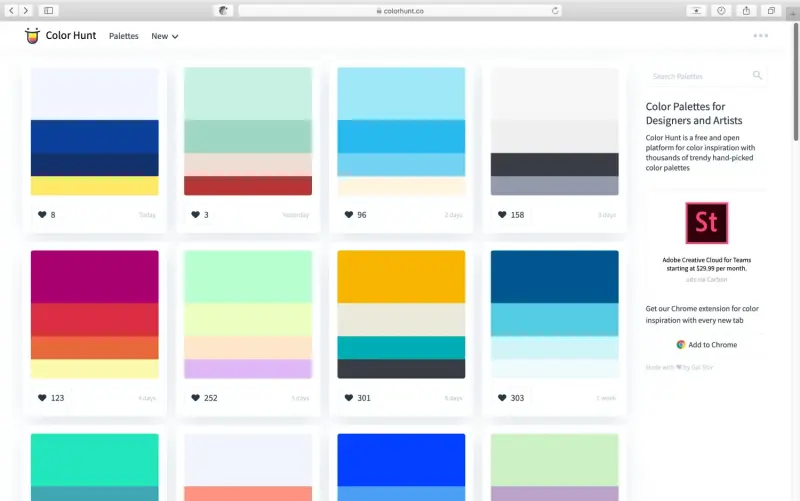Click the Color Hunt logo icon

[32, 36]
